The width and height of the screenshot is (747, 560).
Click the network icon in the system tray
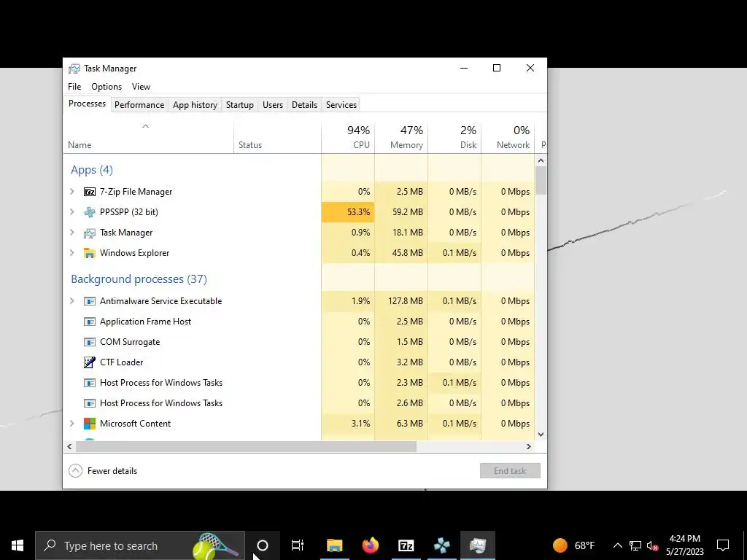(635, 545)
